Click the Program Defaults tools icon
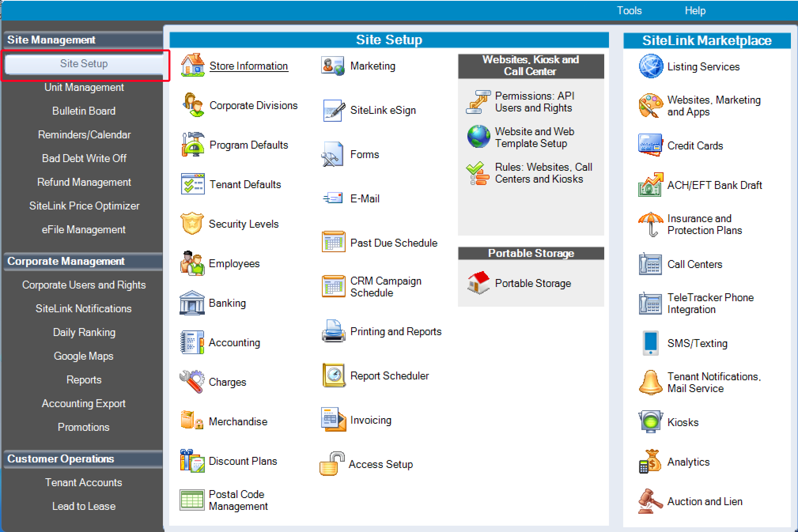 (193, 144)
